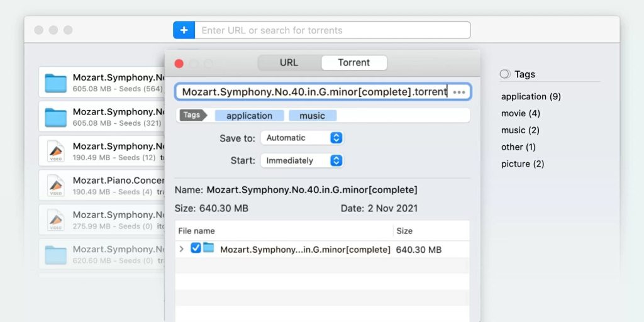Switch to the Torrent tab
This screenshot has width=644, height=322.
click(354, 63)
